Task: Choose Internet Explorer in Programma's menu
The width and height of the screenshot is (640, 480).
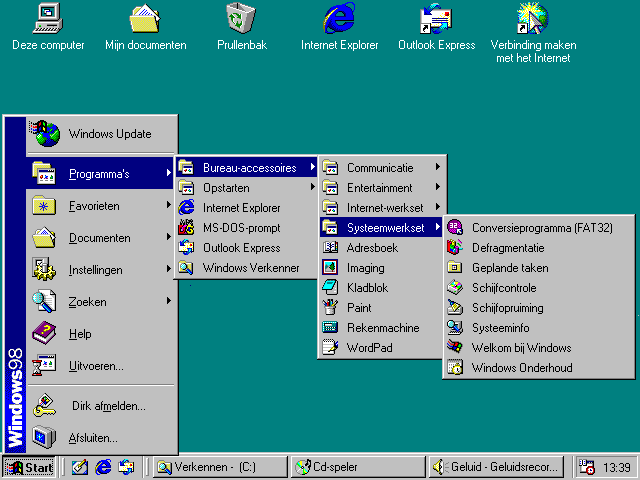Action: (247, 207)
